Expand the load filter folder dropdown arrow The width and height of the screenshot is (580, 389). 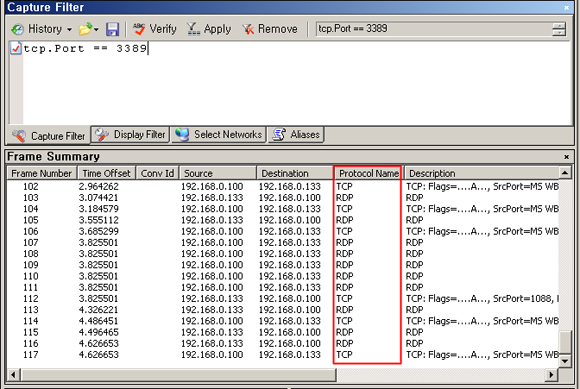tap(96, 29)
